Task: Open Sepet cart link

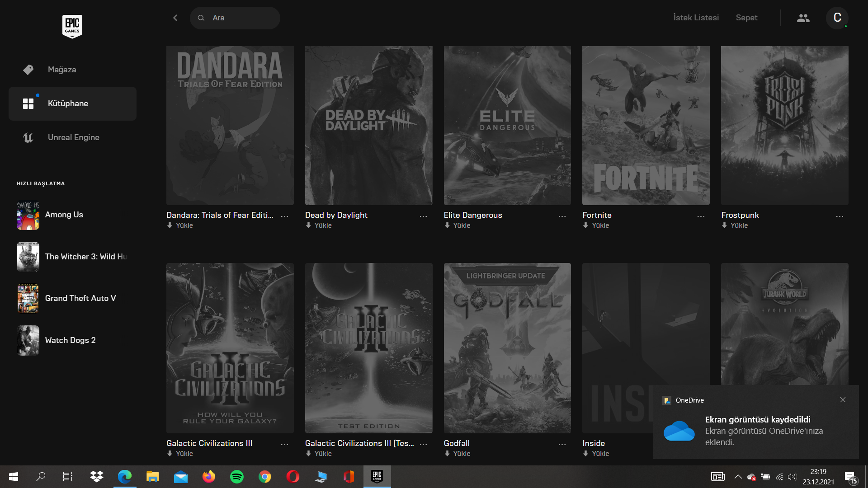Action: (746, 18)
